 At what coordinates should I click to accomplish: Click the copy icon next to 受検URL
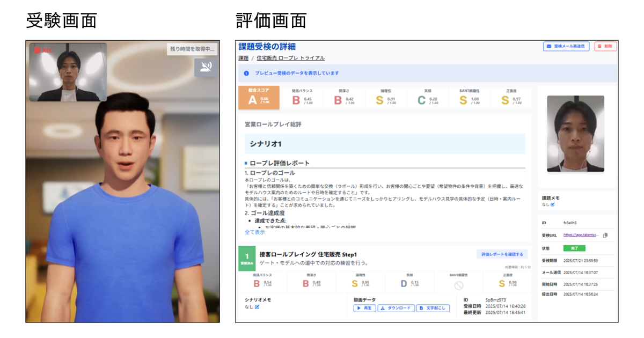pyautogui.click(x=605, y=235)
